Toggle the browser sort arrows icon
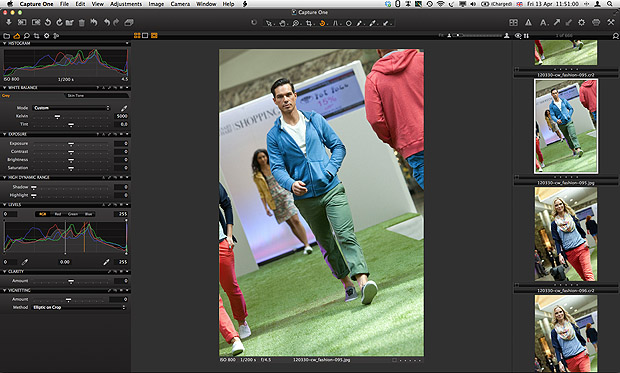The image size is (620, 373). 526,36
